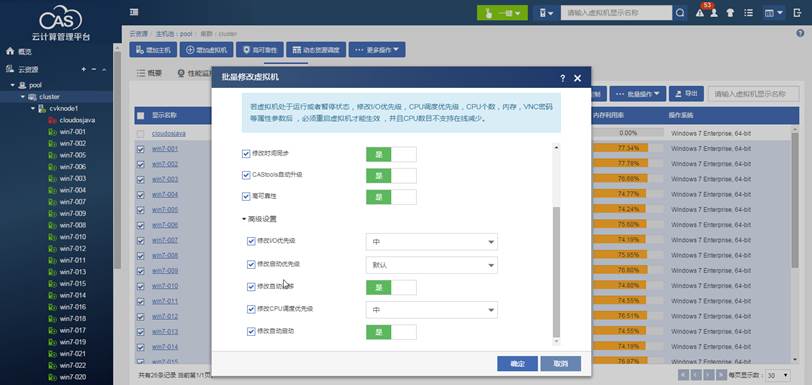Open the alarm warning triangle icon
Image resolution: width=812 pixels, height=385 pixels.
click(700, 13)
